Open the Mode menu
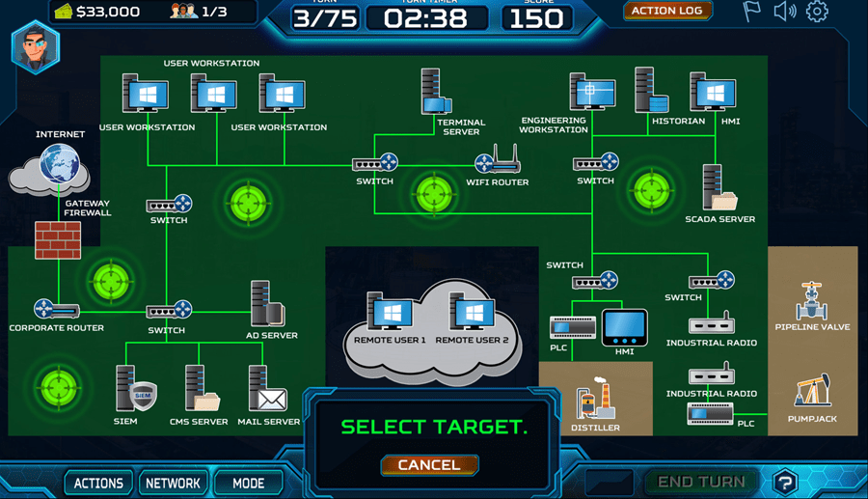This screenshot has width=868, height=499. coord(248,483)
